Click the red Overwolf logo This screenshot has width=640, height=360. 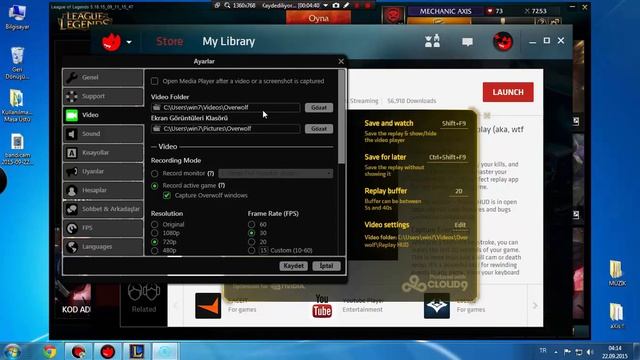point(111,42)
